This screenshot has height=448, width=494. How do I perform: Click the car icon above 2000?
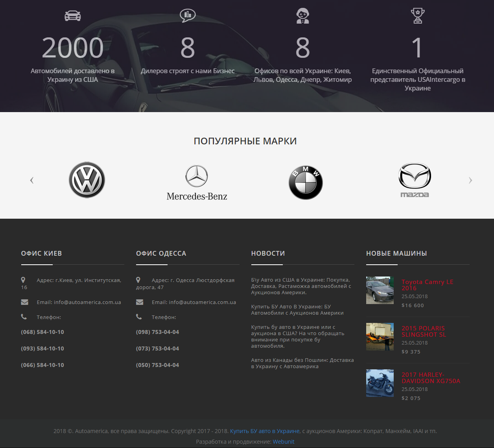pos(73,16)
